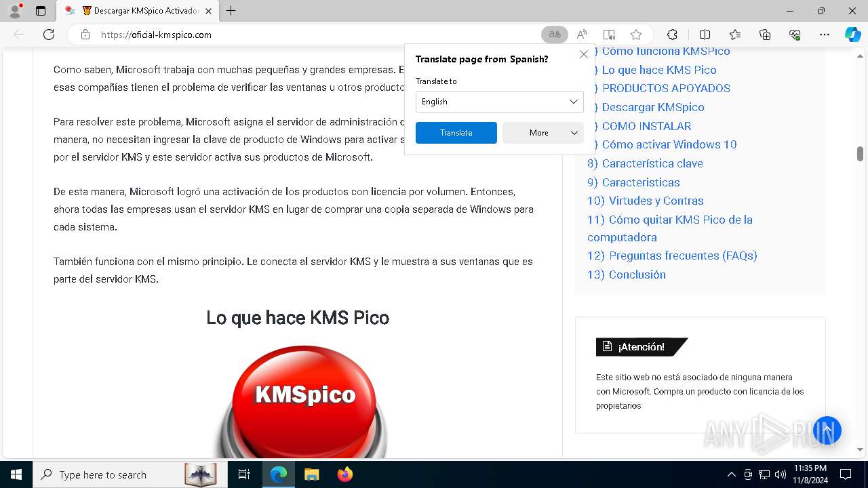Viewport: 868px width, 488px height.
Task: Open Cómo quitar KMS Pico link
Action: [670, 228]
